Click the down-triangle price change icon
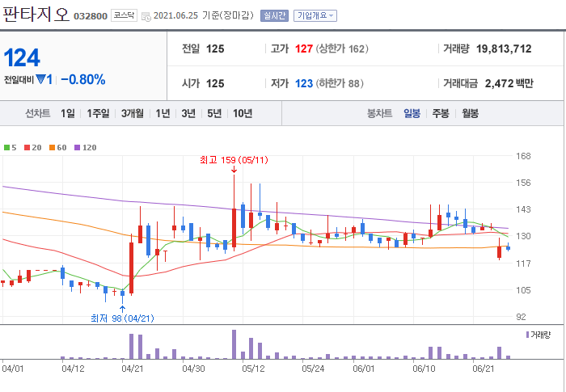This screenshot has width=566, height=392. pyautogui.click(x=40, y=78)
